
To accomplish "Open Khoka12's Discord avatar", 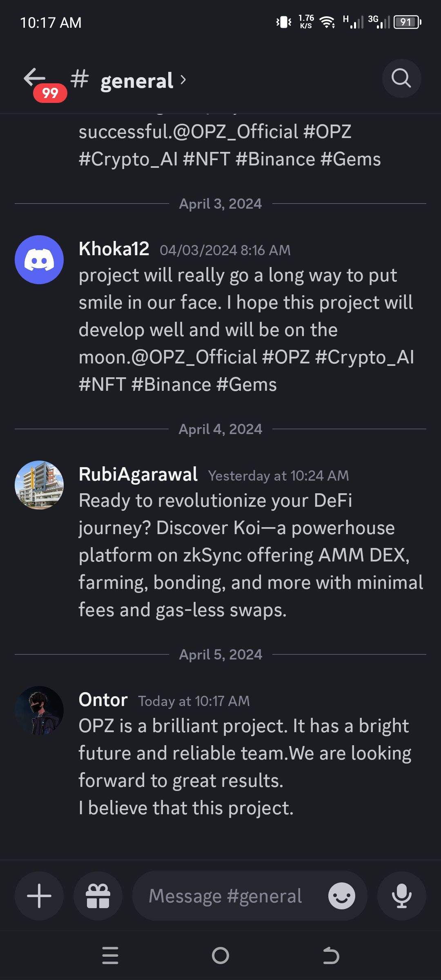I will pos(39,260).
